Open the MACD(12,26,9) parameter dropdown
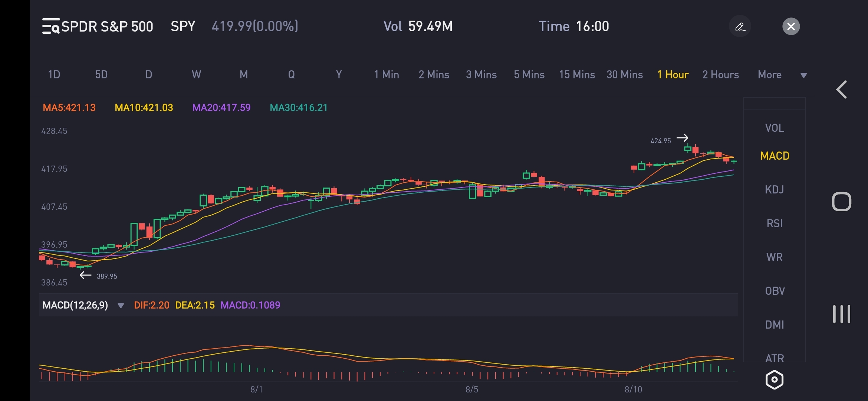The width and height of the screenshot is (868, 401). pyautogui.click(x=121, y=306)
